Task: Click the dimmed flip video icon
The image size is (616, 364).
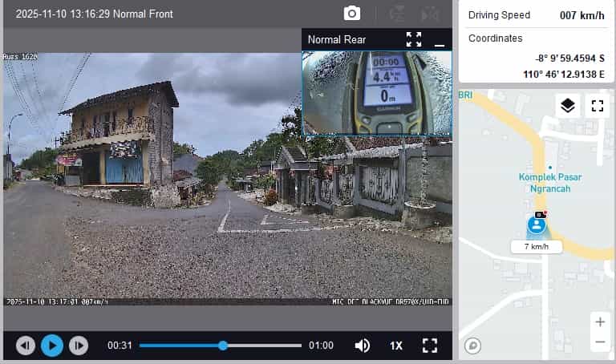Action: point(431,14)
